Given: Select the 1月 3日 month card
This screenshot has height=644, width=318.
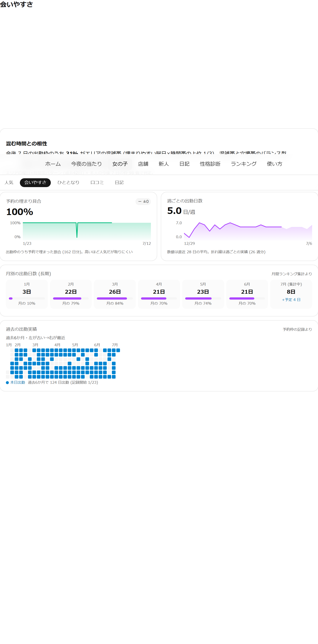Looking at the screenshot, I should (27, 294).
